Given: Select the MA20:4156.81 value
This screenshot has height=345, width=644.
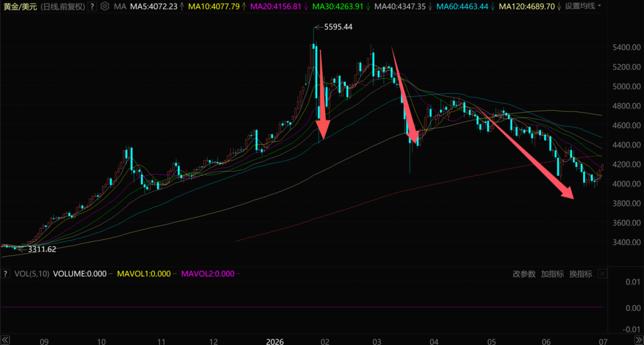Looking at the screenshot, I should (275, 7).
